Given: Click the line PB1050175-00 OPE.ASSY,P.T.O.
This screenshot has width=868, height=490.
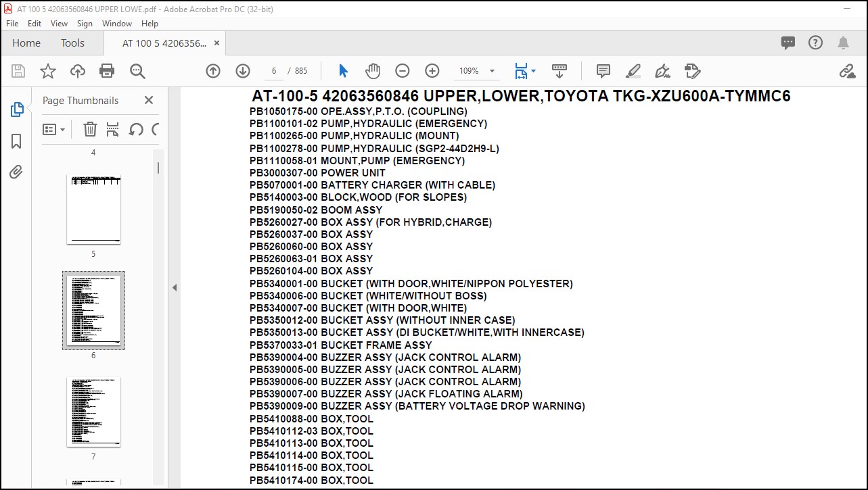Looking at the screenshot, I should [358, 112].
